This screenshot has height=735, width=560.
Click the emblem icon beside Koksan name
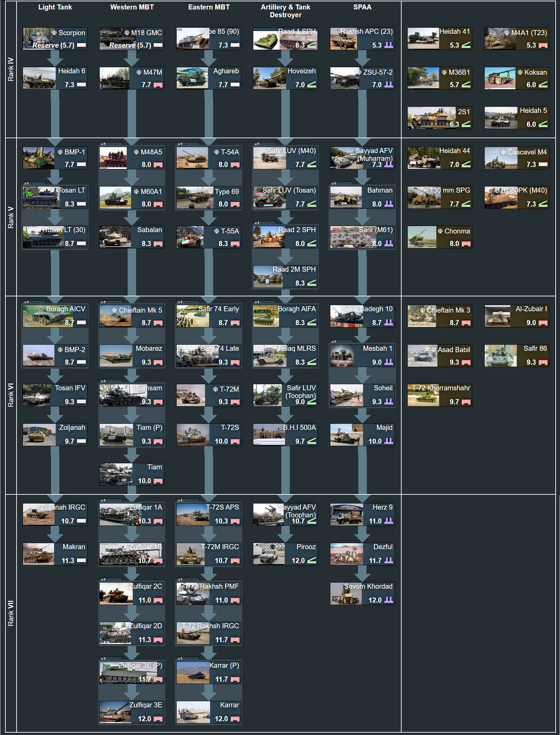(x=520, y=72)
